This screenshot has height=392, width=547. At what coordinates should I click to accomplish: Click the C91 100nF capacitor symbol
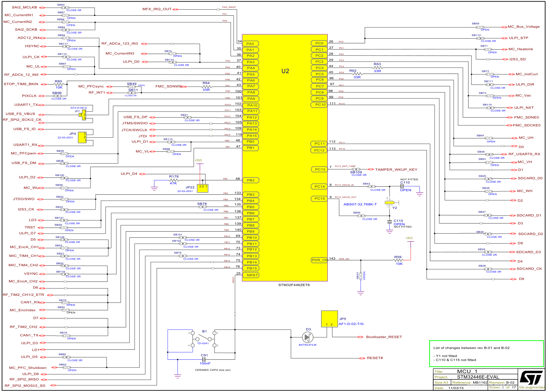[204, 359]
